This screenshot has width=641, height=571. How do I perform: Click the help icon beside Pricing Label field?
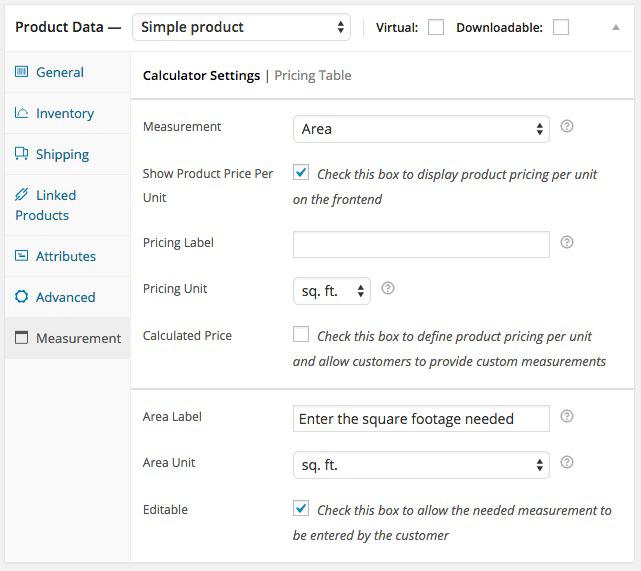[x=567, y=243]
